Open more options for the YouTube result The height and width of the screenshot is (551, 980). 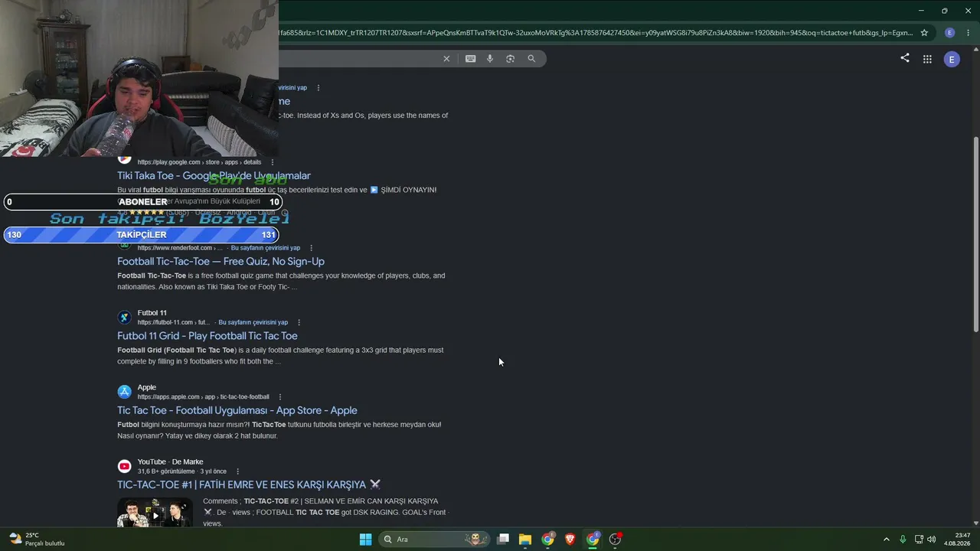click(238, 471)
